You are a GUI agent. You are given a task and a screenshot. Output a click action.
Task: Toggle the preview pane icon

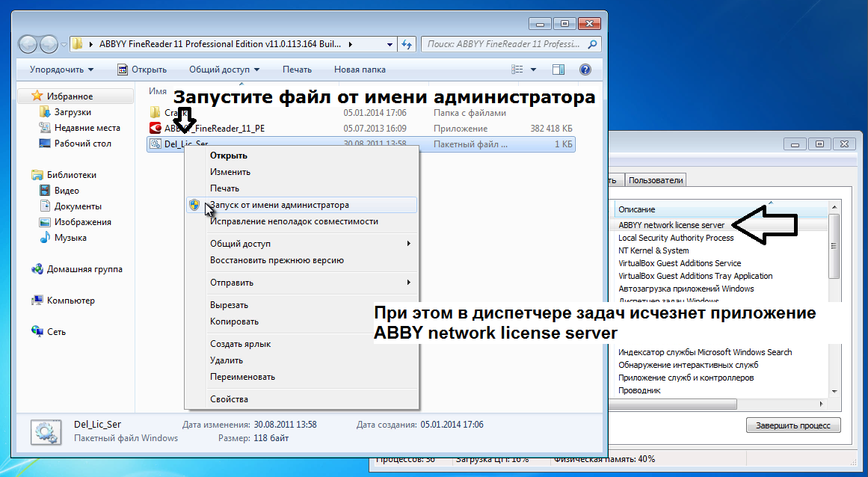pos(558,70)
